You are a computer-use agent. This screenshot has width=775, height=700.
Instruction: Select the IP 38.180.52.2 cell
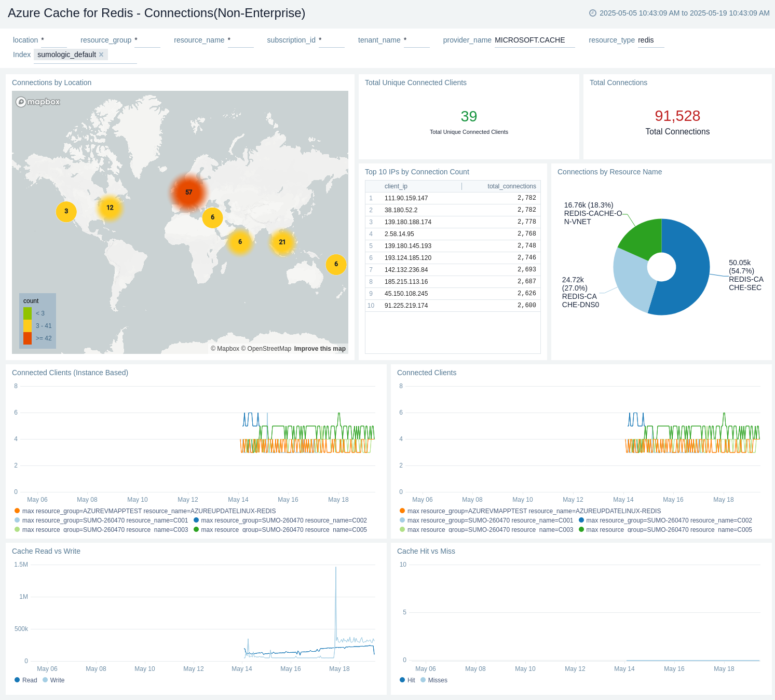click(x=401, y=210)
